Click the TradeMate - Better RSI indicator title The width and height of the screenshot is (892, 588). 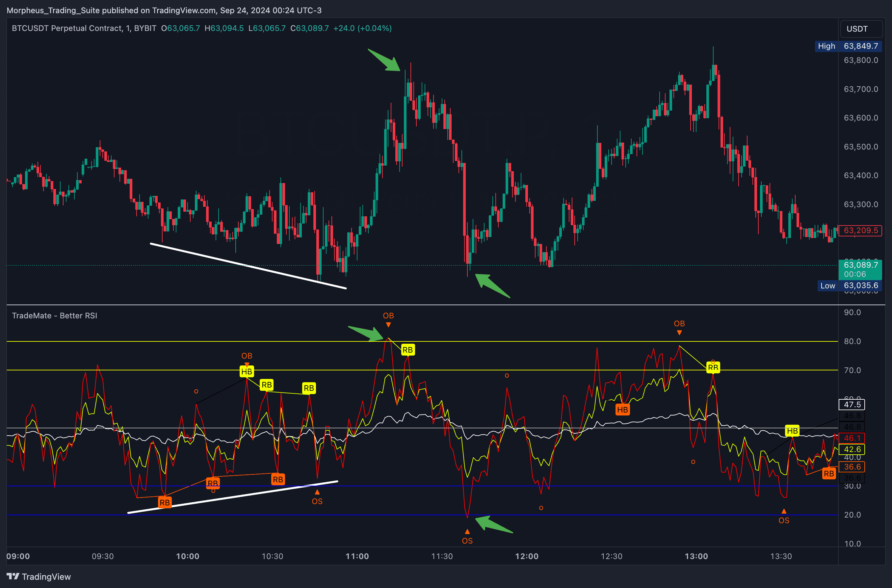click(54, 316)
